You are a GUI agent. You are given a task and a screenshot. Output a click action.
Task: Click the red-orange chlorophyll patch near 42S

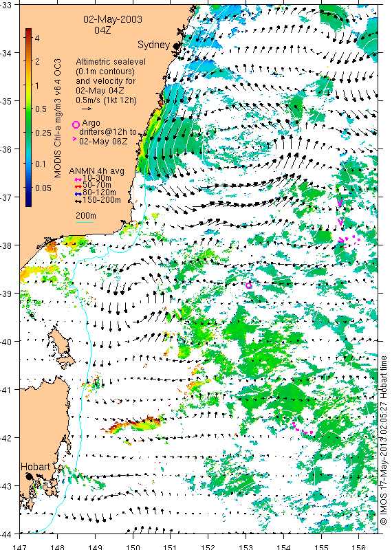point(134,423)
